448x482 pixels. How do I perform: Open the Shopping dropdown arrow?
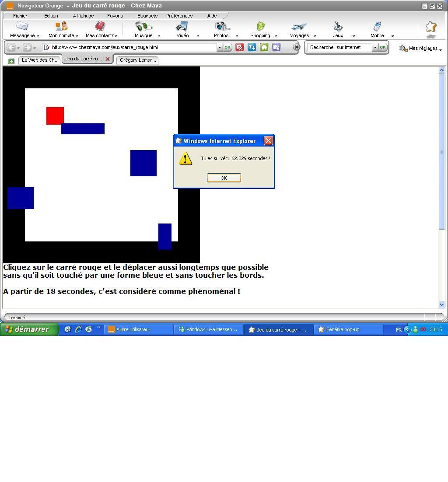[x=276, y=36]
